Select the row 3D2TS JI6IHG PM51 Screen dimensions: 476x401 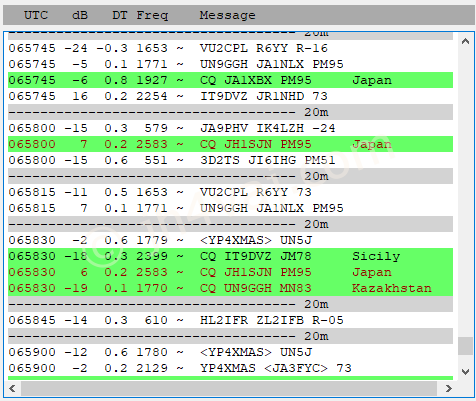[230, 160]
